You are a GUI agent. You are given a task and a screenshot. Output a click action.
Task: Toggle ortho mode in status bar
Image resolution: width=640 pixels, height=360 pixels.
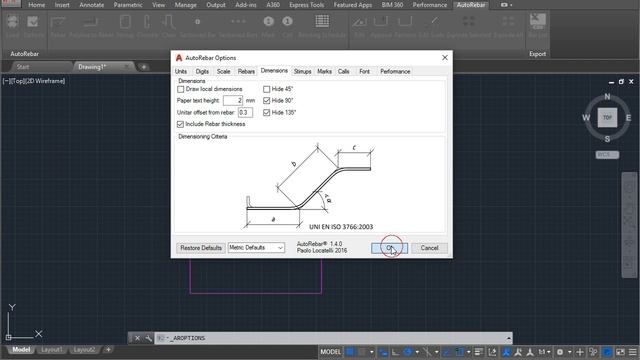[395, 352]
